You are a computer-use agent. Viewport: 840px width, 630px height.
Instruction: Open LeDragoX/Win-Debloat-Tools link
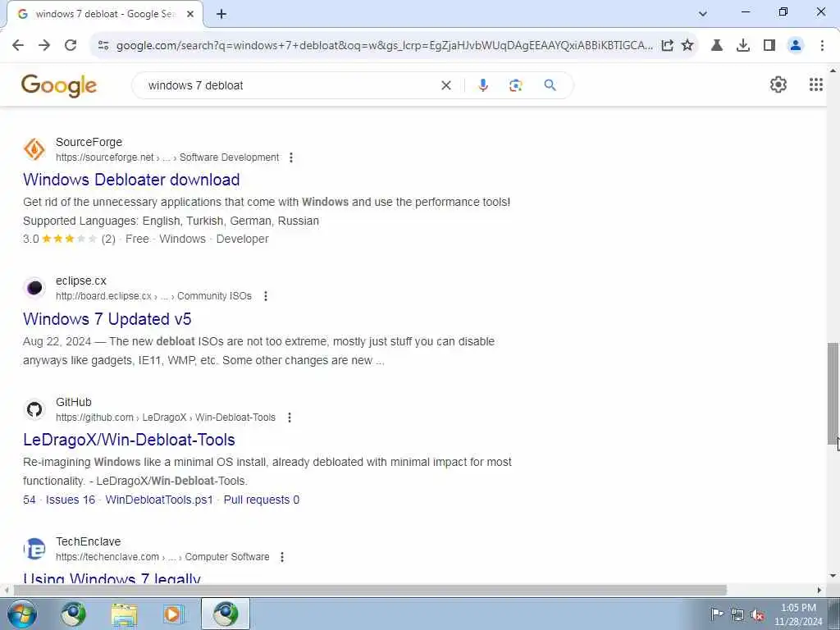pyautogui.click(x=129, y=440)
